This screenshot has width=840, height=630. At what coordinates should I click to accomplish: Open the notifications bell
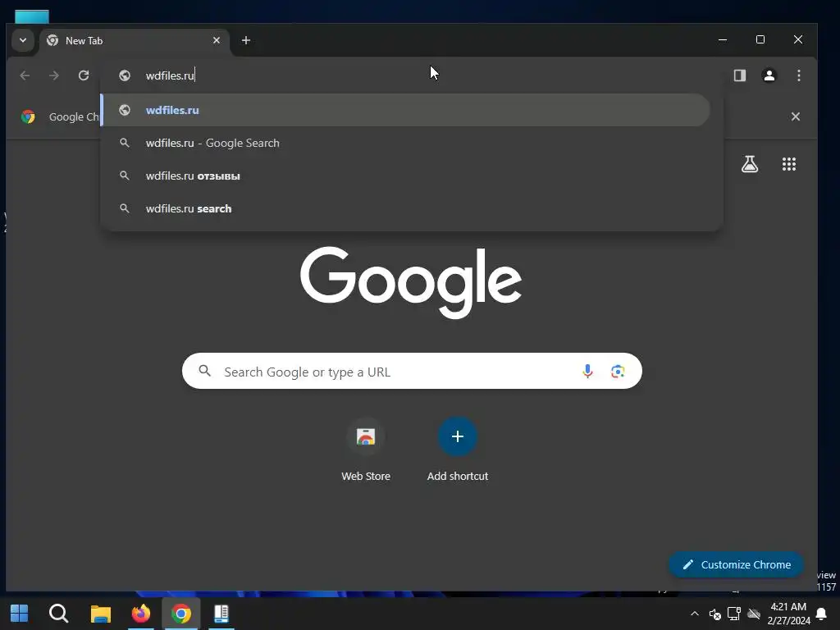[821, 614]
